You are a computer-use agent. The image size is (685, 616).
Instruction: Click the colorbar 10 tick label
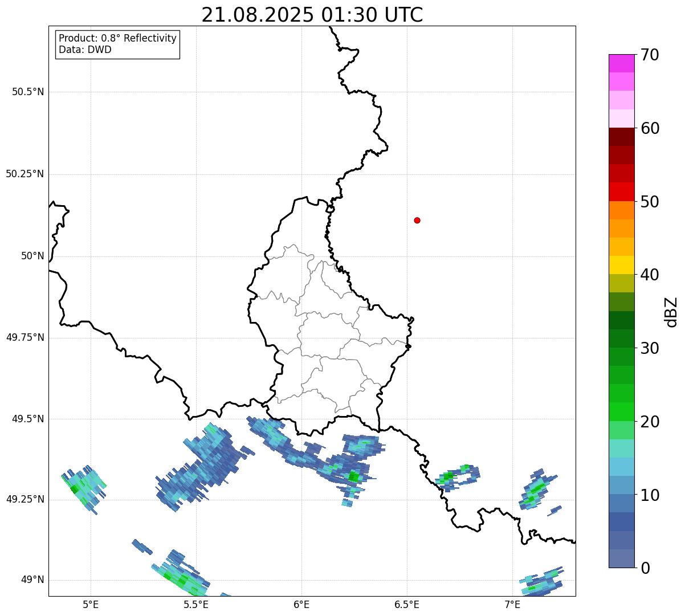(650, 495)
